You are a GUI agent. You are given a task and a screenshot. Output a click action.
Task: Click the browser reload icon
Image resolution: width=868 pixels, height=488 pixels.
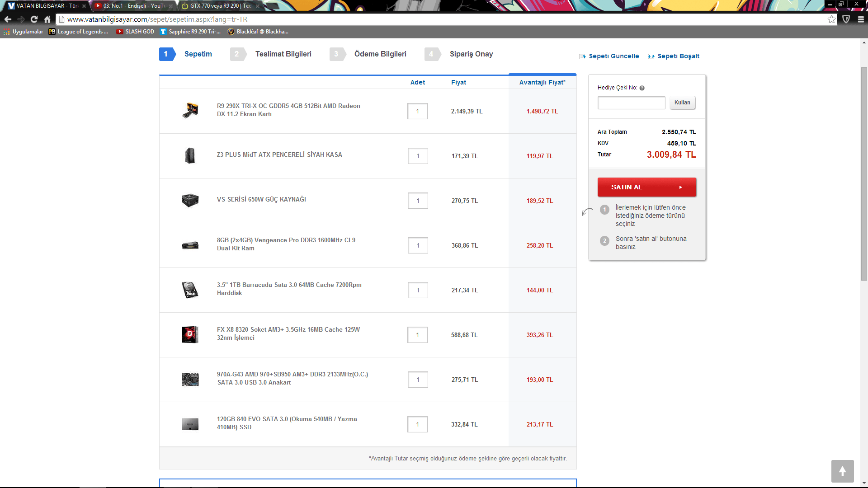tap(34, 19)
